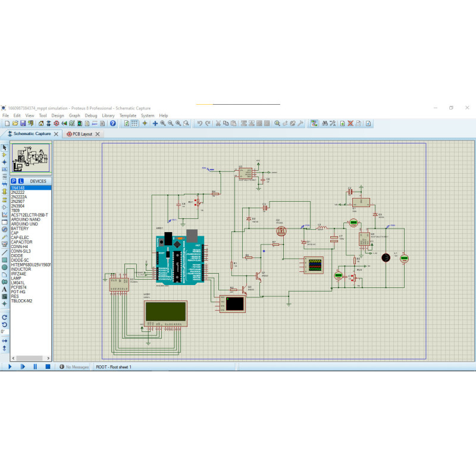Screen dimensions: 476x476
Task: Toggle the grid display button
Action: (x=134, y=123)
